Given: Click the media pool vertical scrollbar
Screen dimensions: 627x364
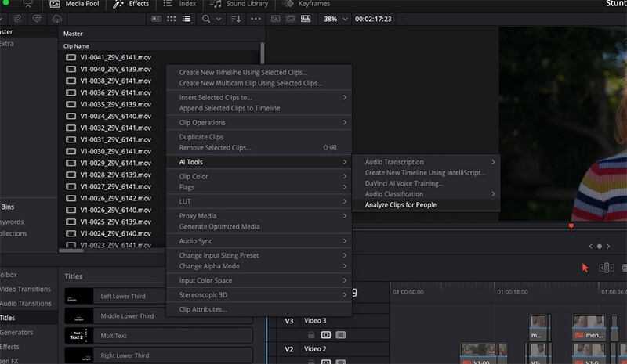Looking at the screenshot, I should point(263,52).
